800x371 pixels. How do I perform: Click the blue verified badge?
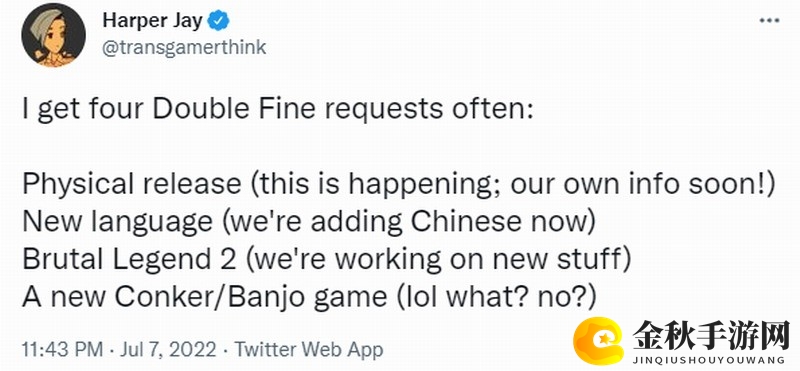pos(220,21)
